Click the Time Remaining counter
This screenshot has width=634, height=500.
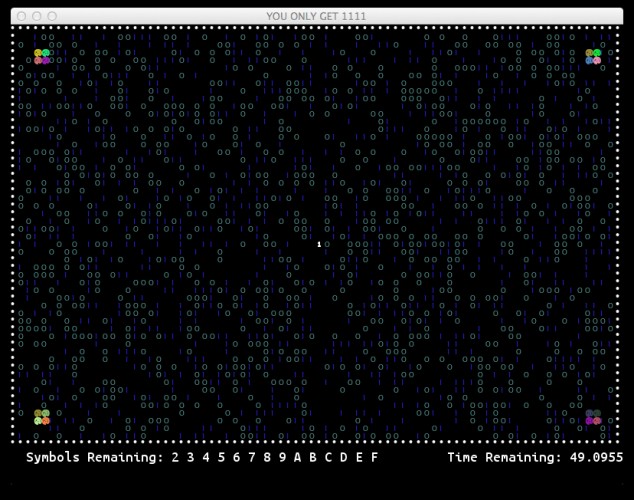point(535,457)
